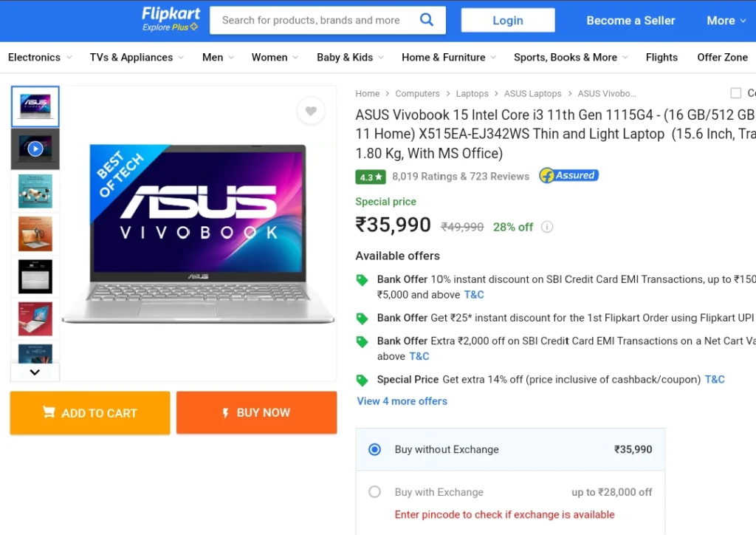The image size is (756, 535).
Task: Click the Flipkart Assured badge
Action: tap(569, 176)
